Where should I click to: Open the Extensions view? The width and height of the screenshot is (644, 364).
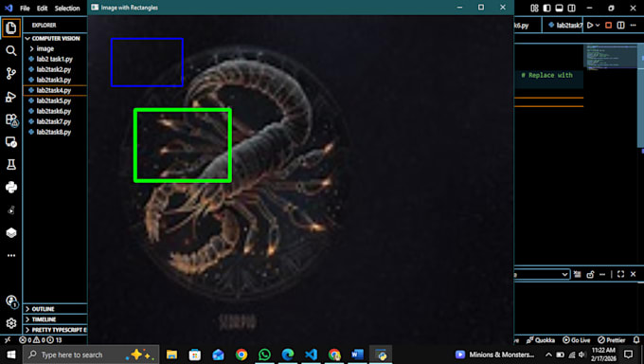pos(11,119)
